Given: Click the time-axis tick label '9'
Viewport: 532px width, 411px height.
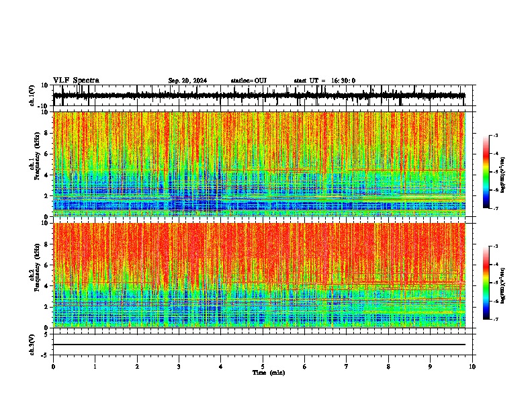Looking at the screenshot, I should point(430,367).
